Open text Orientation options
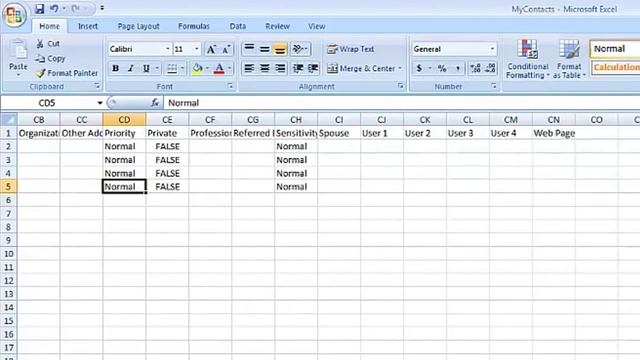640x360 pixels. click(300, 49)
